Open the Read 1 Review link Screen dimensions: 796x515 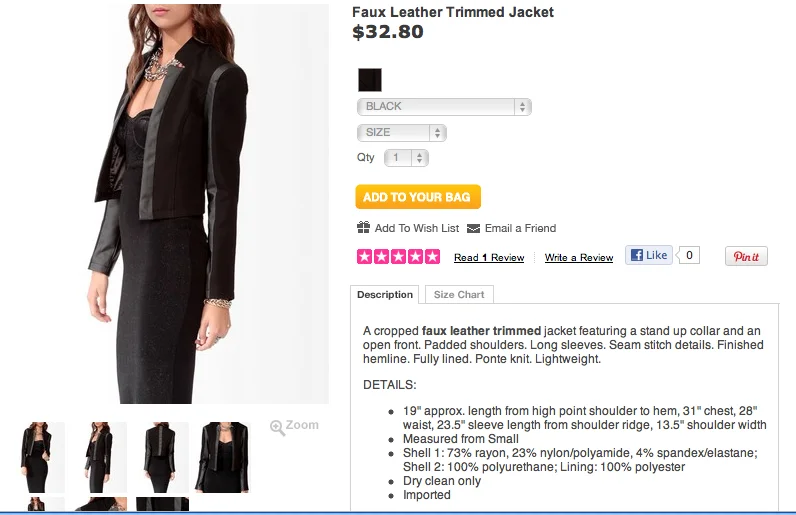click(489, 258)
